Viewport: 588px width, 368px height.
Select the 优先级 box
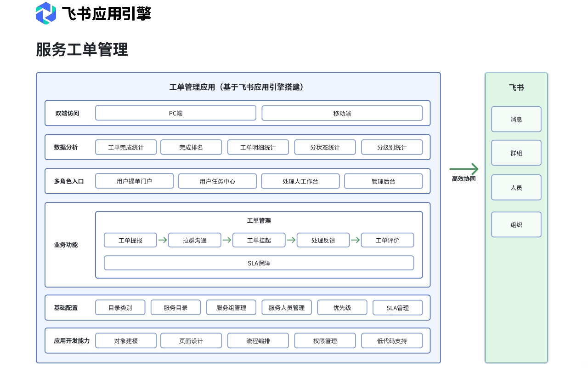[x=342, y=308]
